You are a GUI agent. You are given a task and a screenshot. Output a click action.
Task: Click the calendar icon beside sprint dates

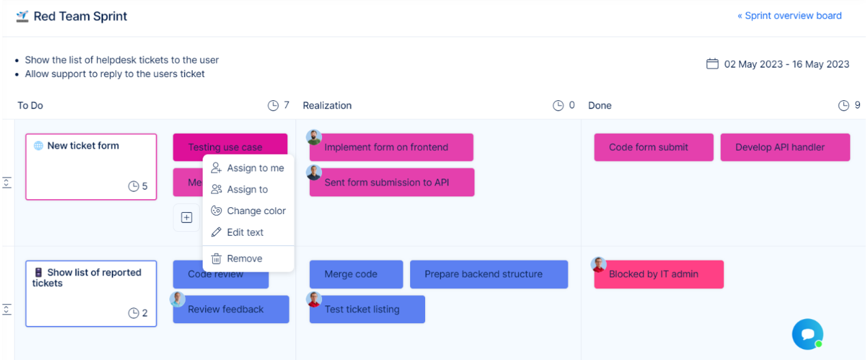pos(712,64)
